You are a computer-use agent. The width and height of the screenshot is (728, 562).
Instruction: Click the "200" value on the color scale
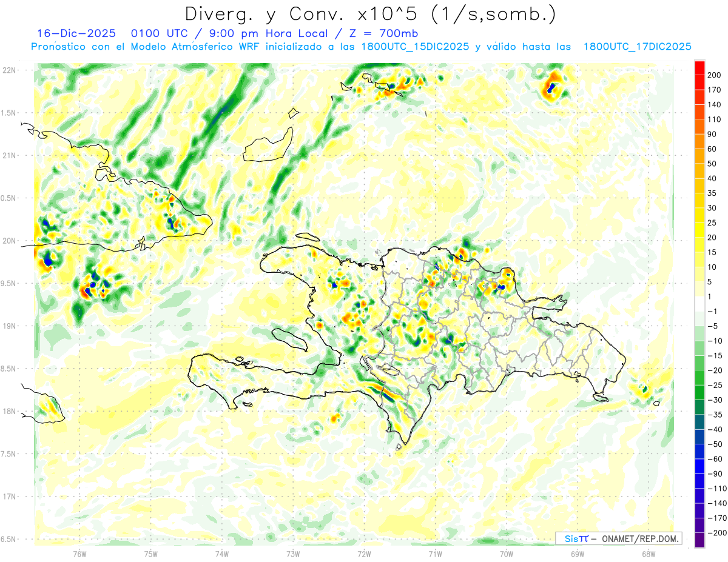tap(714, 76)
